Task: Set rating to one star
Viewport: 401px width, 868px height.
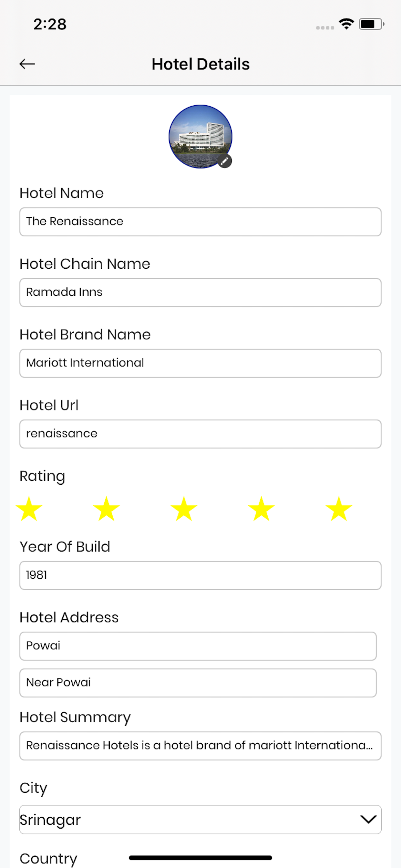Action: (29, 509)
